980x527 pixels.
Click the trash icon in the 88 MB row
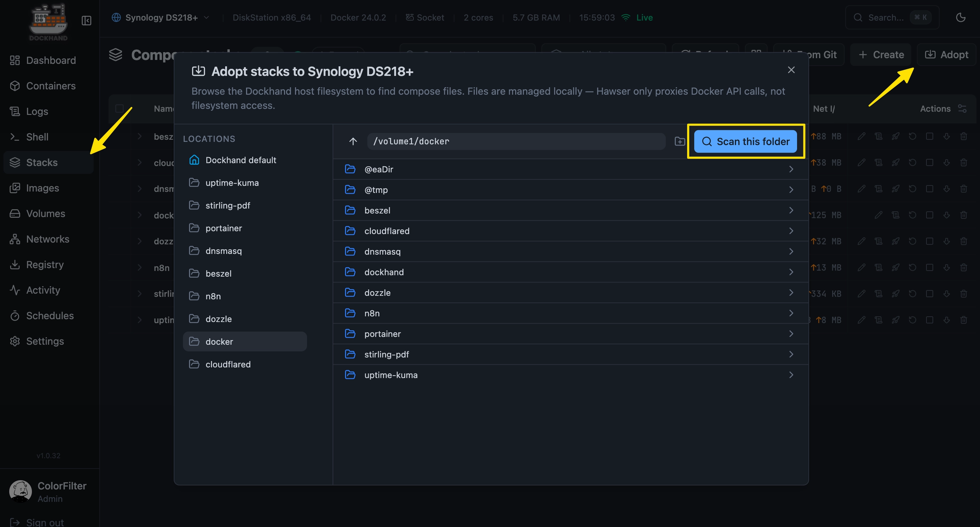click(x=964, y=136)
